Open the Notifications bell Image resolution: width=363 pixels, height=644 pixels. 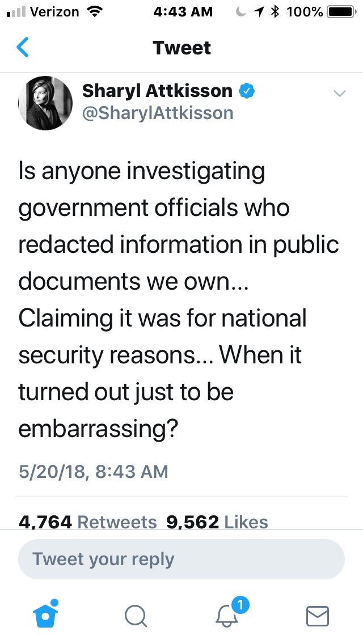228,614
